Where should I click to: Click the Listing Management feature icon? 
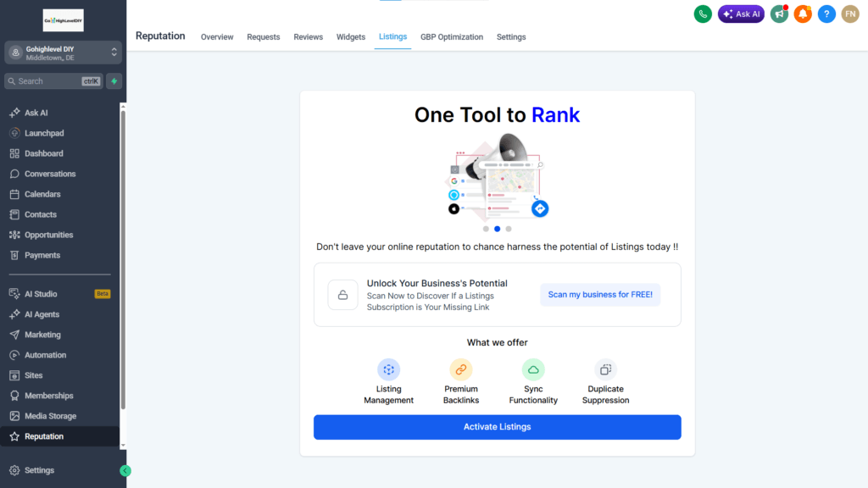tap(388, 369)
